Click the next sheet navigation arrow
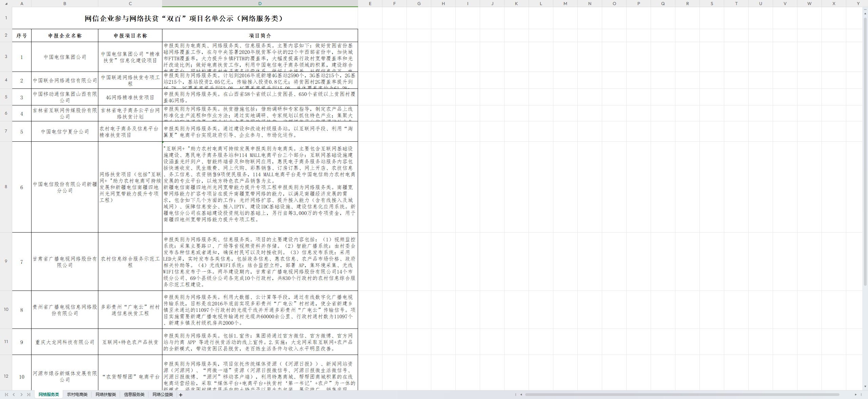The image size is (868, 399). point(21,395)
